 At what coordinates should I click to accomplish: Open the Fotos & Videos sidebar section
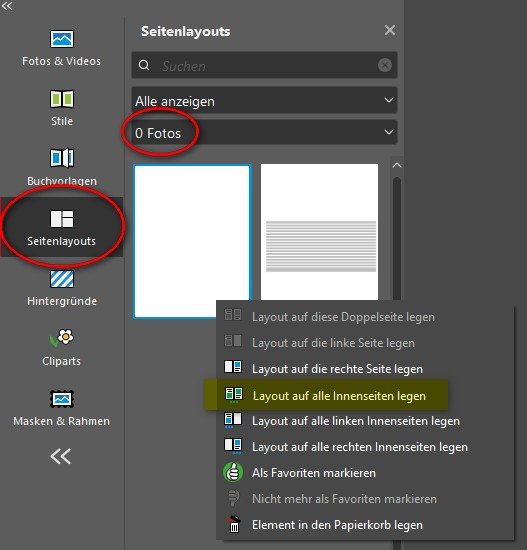pyautogui.click(x=61, y=48)
